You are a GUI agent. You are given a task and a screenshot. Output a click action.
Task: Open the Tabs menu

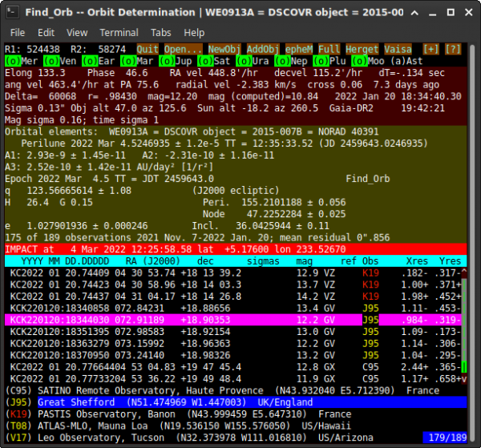(161, 33)
